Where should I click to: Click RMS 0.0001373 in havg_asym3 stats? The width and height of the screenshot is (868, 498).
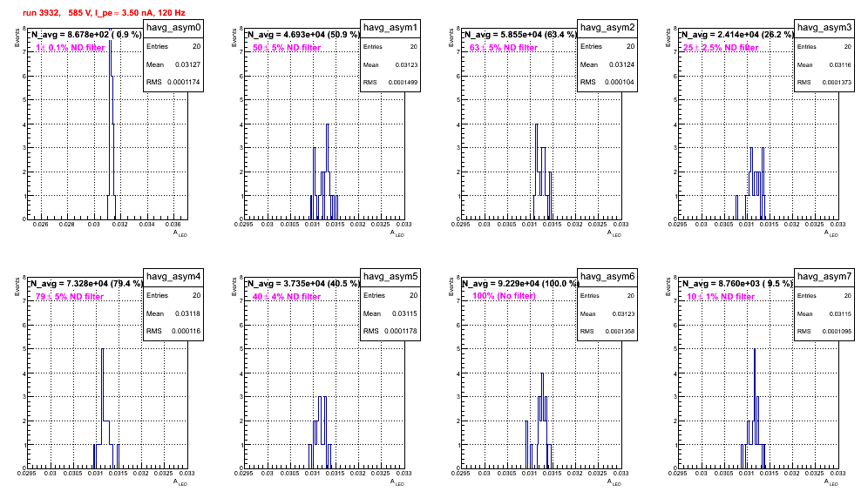(824, 83)
